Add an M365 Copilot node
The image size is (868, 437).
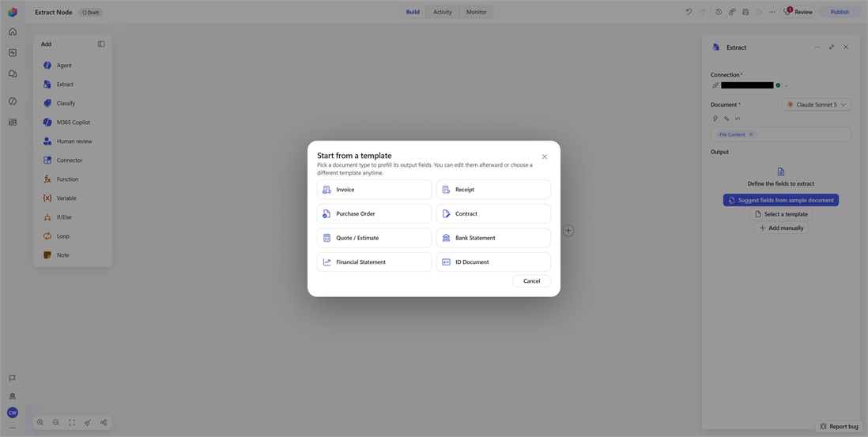click(73, 122)
